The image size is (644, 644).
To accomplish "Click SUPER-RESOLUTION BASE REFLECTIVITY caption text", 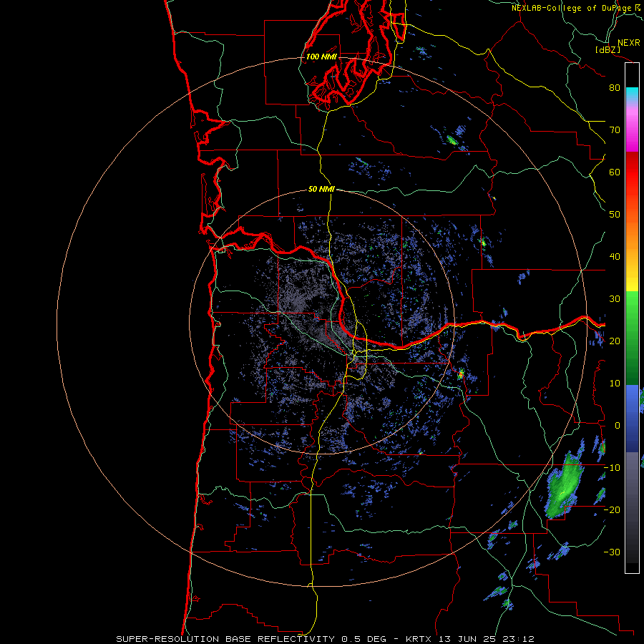I will coord(225,639).
